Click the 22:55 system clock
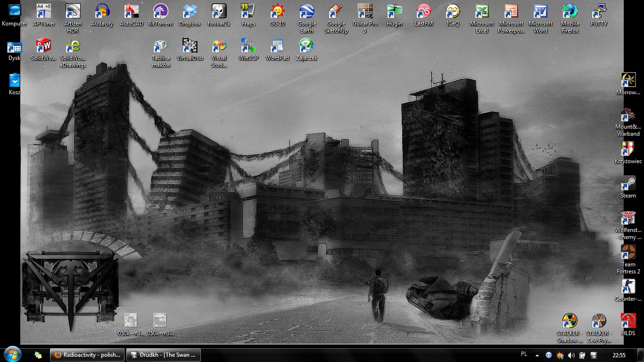 click(x=619, y=355)
